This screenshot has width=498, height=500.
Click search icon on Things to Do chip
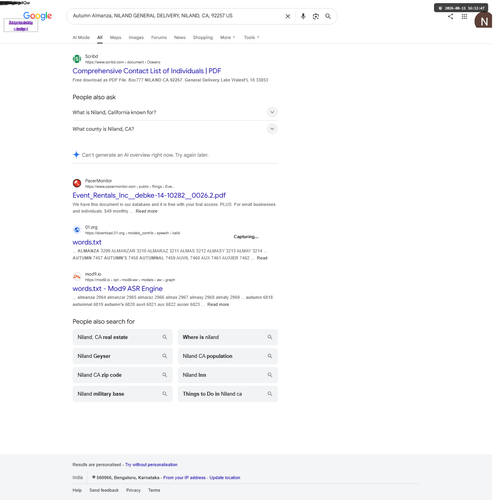pos(270,394)
